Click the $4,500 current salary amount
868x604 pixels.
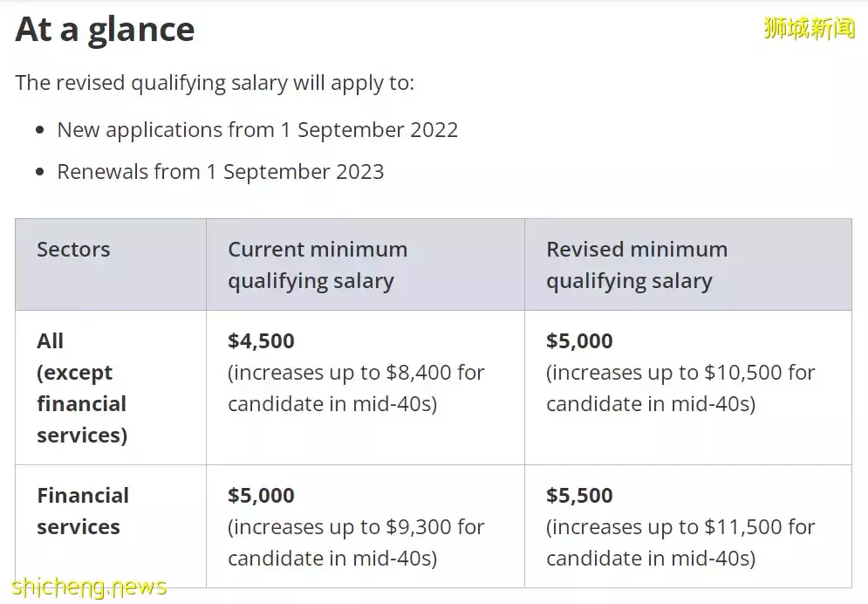pos(261,340)
